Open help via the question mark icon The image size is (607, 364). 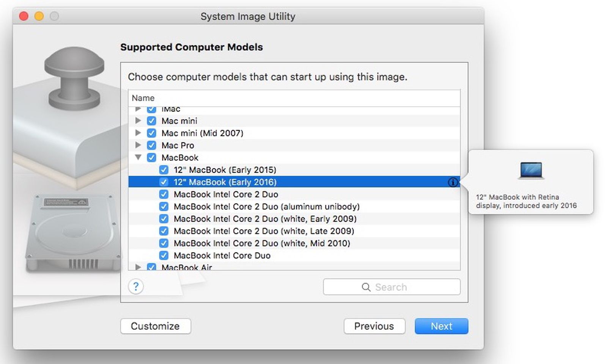[135, 287]
